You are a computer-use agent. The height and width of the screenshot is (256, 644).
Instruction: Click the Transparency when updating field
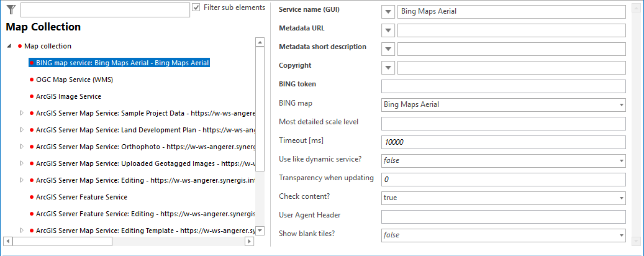coord(504,179)
